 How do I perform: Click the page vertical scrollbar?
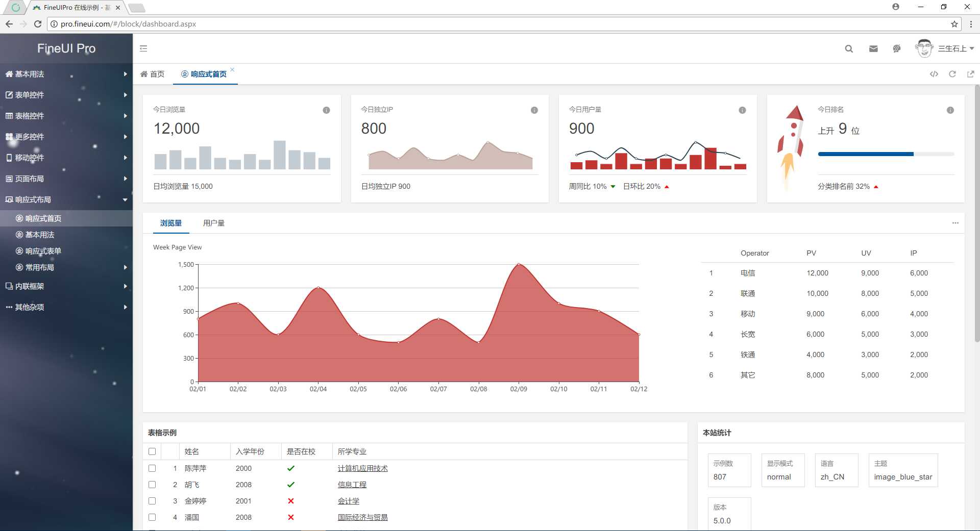977,213
